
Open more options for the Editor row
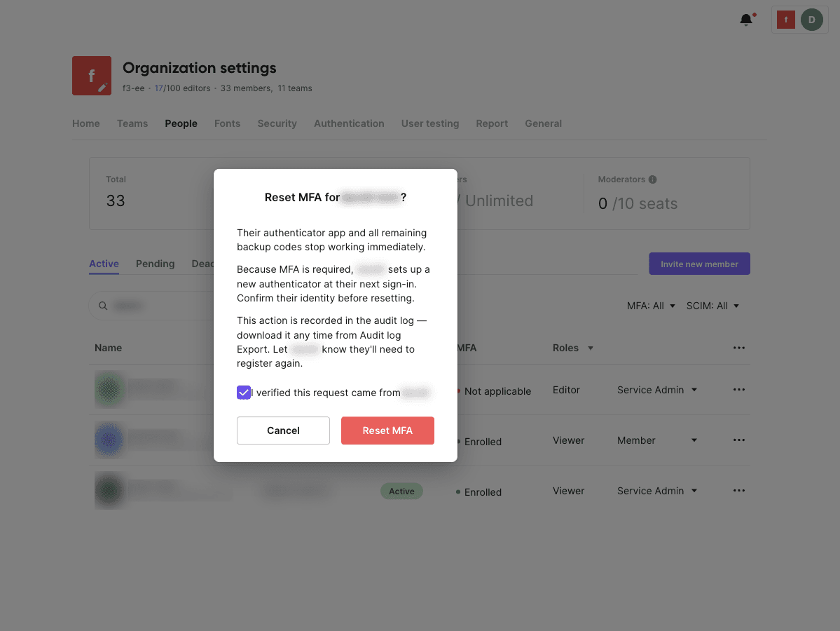[738, 390]
